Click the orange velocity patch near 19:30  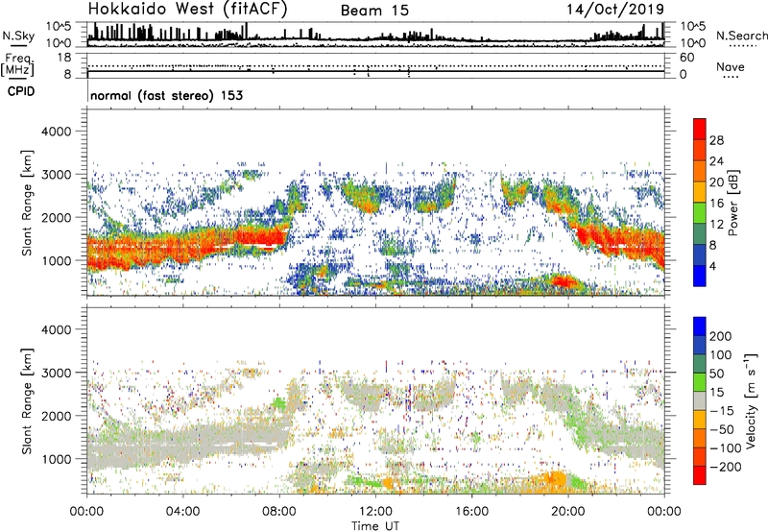point(556,478)
